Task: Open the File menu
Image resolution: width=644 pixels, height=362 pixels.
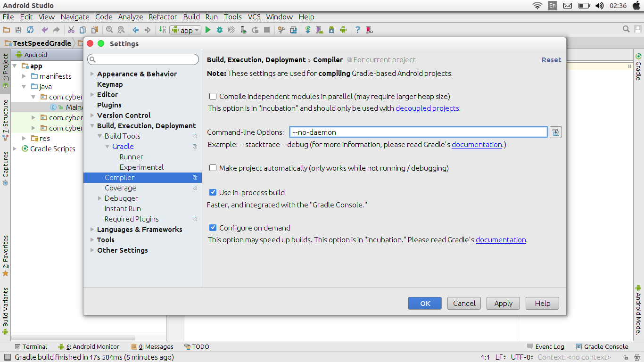Action: coord(8,17)
